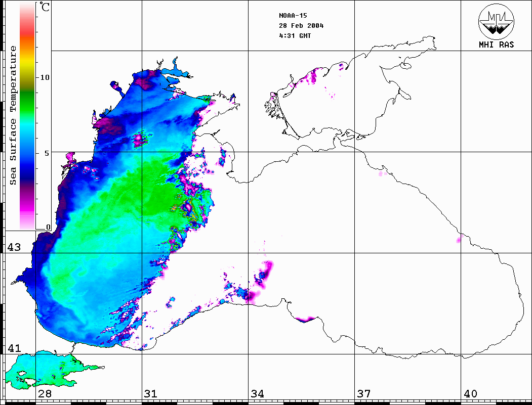
Task: Click latitude label '41'
Action: coord(14,348)
